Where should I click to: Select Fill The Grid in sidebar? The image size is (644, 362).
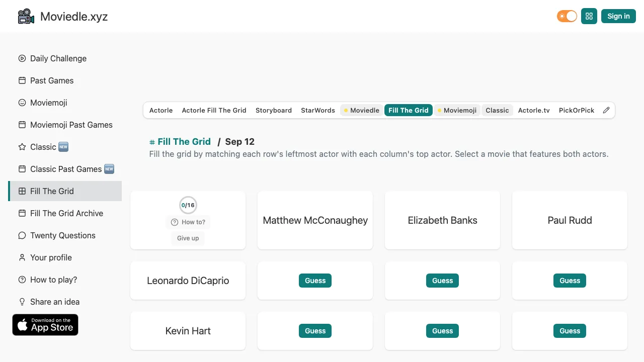tap(65, 191)
